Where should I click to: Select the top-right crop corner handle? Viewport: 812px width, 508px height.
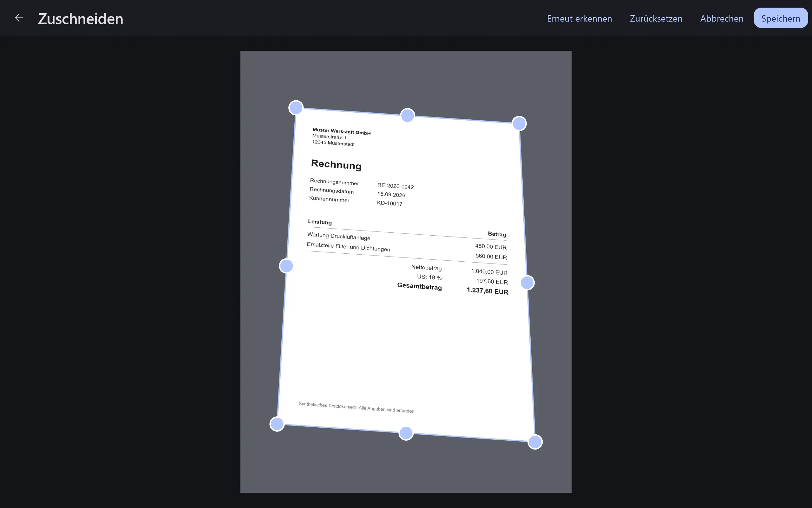tap(519, 123)
